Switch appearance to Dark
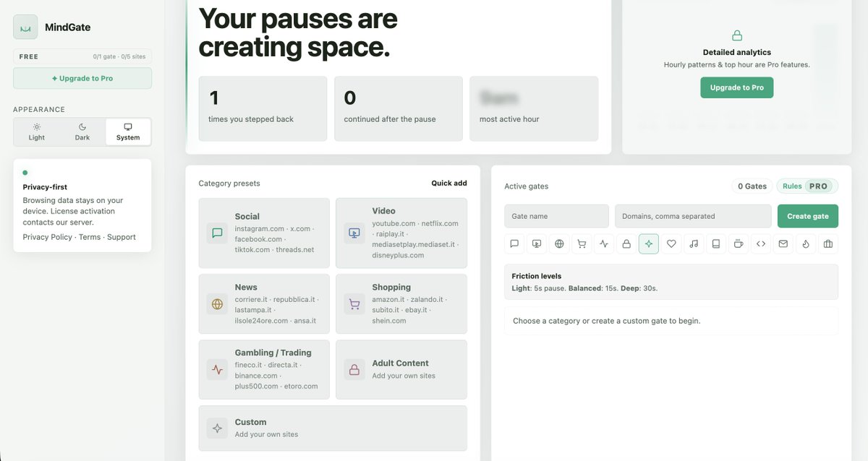868x461 pixels. pyautogui.click(x=82, y=132)
